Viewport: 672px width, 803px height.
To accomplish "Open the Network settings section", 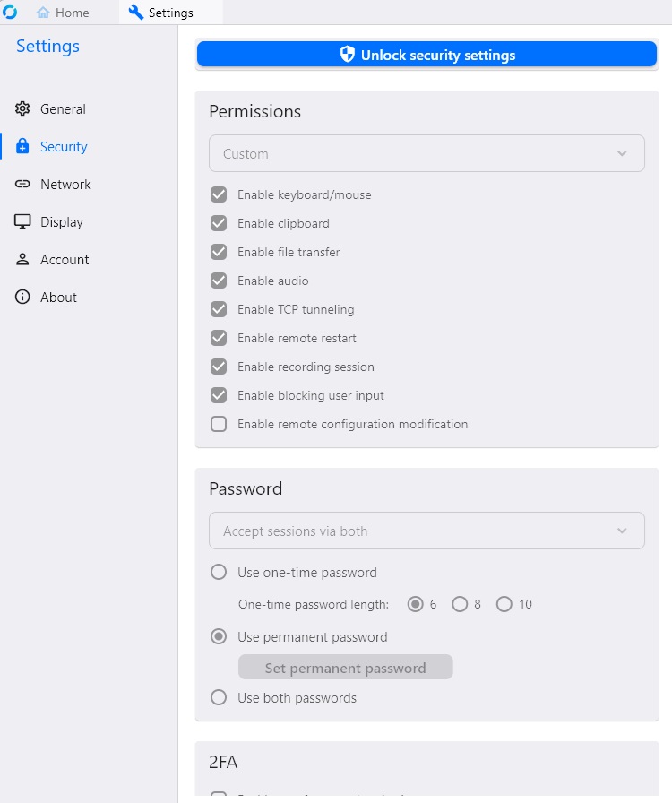I will 65,185.
